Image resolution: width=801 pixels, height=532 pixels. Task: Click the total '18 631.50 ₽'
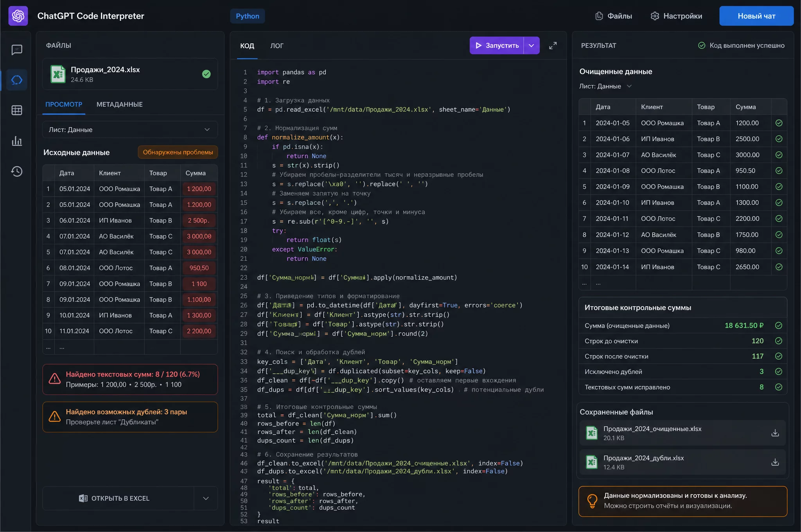tap(744, 325)
